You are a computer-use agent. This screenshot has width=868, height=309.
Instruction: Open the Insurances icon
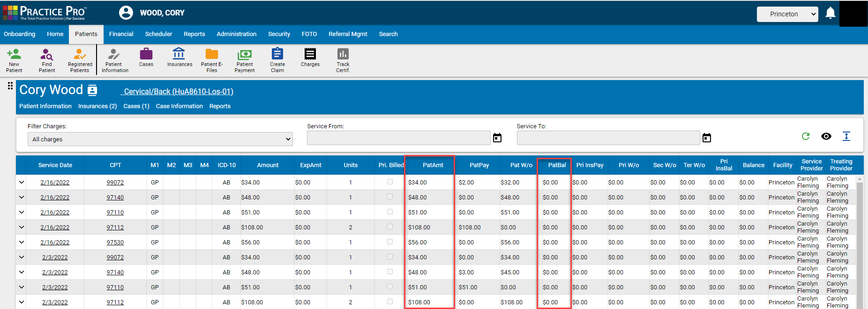point(180,57)
